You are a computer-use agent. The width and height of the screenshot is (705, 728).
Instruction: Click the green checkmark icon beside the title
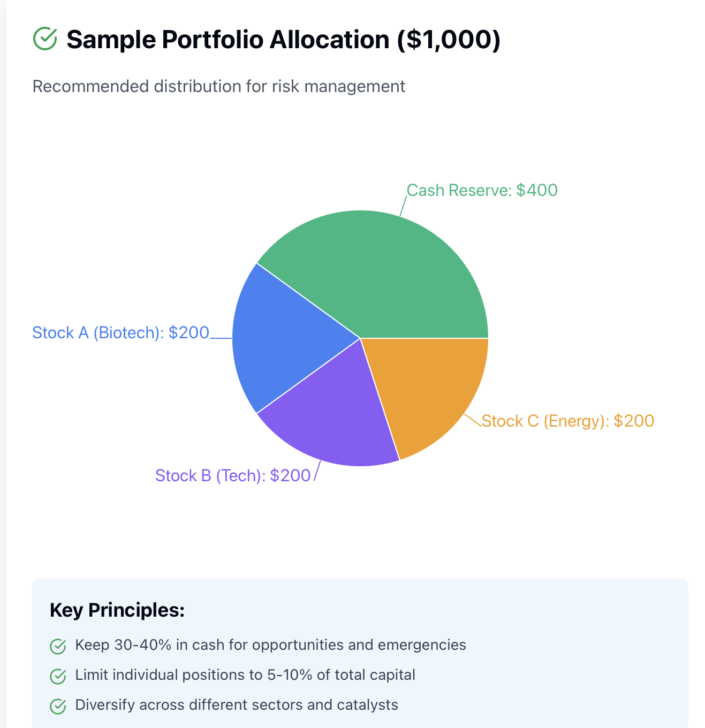coord(45,39)
